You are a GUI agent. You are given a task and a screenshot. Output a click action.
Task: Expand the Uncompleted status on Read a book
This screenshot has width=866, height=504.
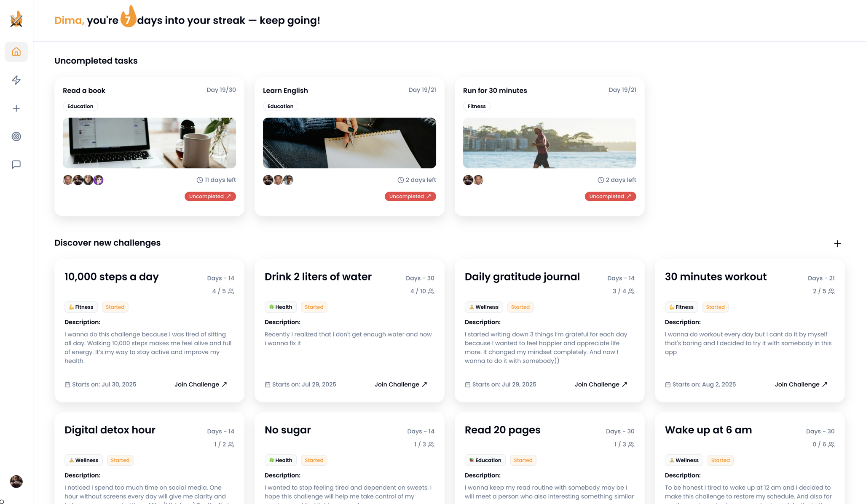(210, 196)
